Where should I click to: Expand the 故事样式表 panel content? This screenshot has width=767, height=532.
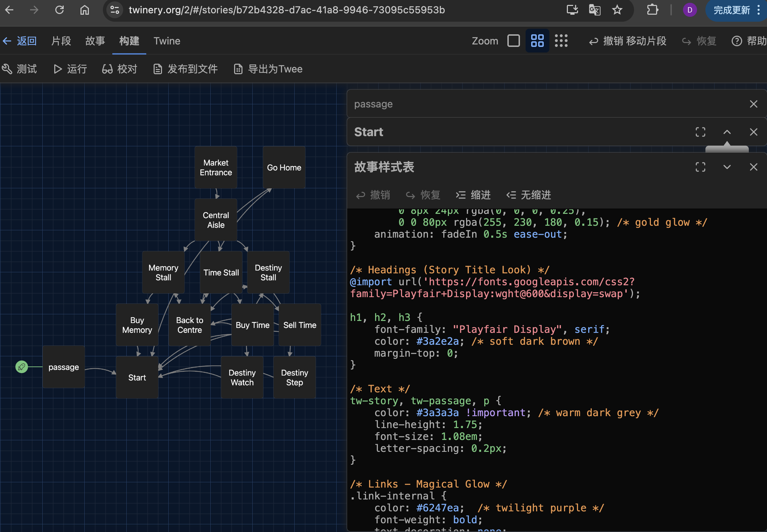(x=727, y=167)
